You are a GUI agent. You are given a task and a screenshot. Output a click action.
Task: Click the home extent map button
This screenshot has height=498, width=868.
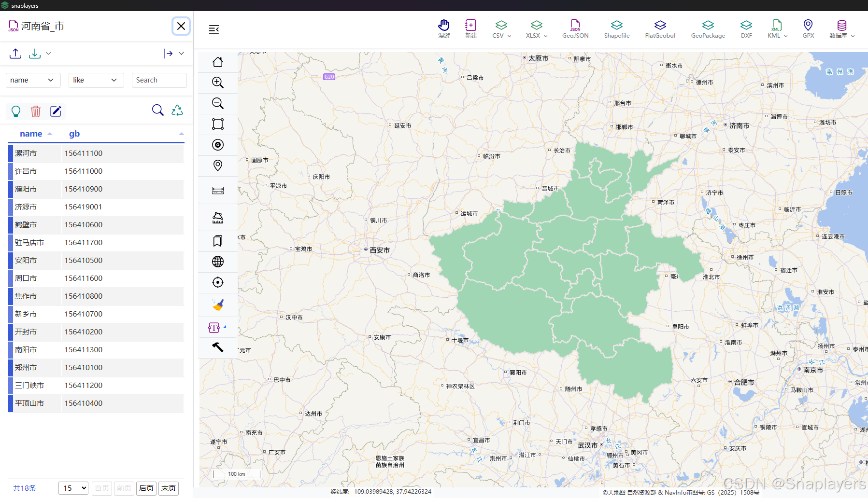[218, 62]
